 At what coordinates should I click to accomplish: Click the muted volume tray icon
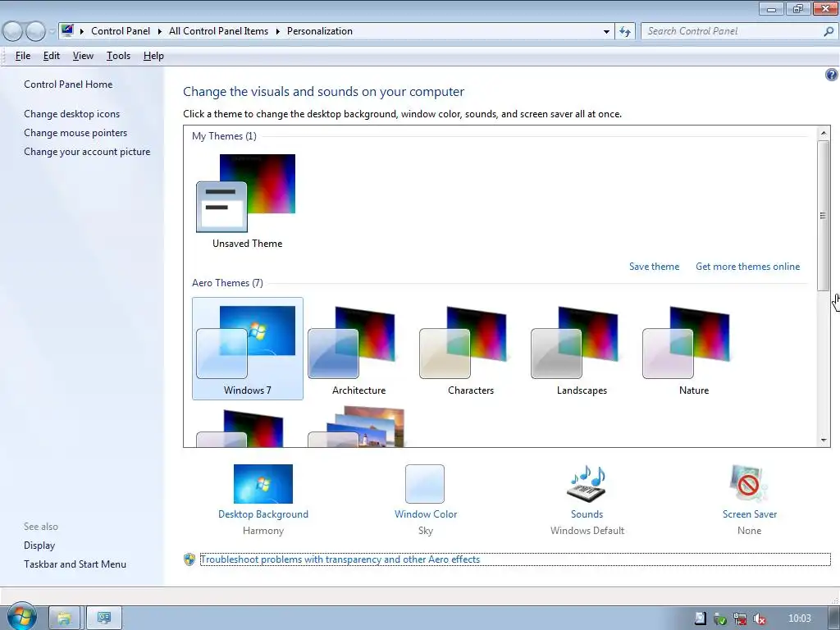(759, 619)
